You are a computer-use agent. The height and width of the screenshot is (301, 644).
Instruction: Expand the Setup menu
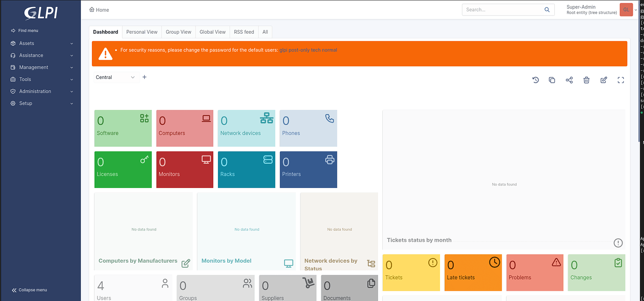click(x=42, y=103)
